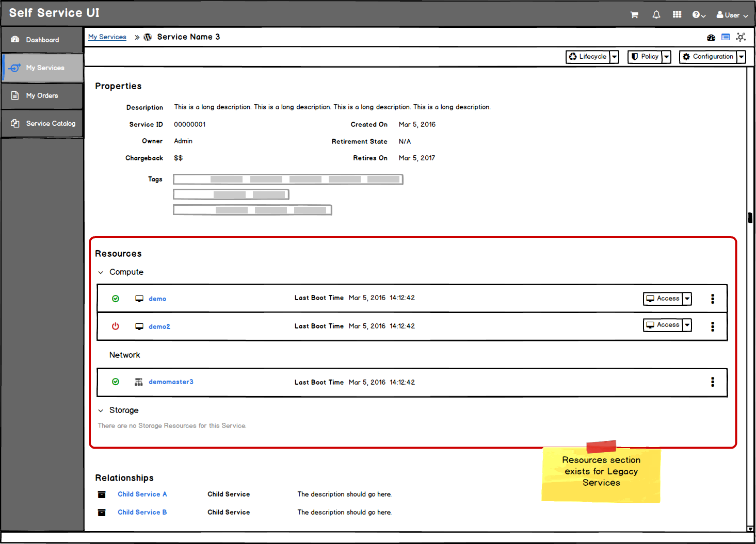
Task: Click the archive icon for Child Service B
Action: (102, 513)
